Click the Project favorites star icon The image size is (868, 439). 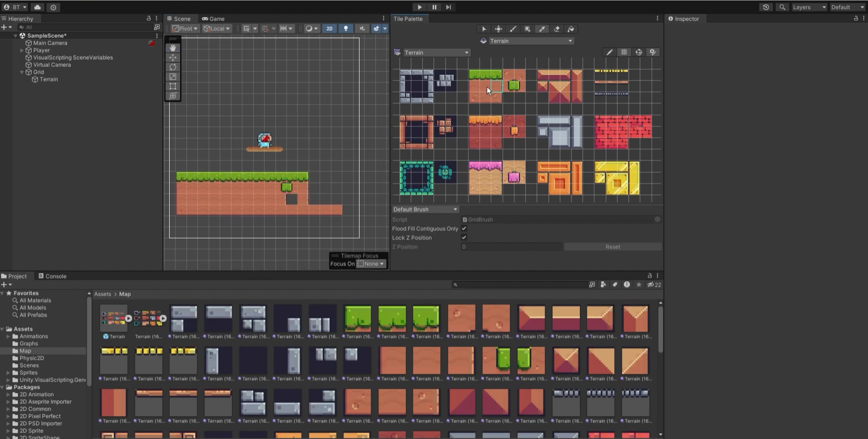[x=639, y=285]
